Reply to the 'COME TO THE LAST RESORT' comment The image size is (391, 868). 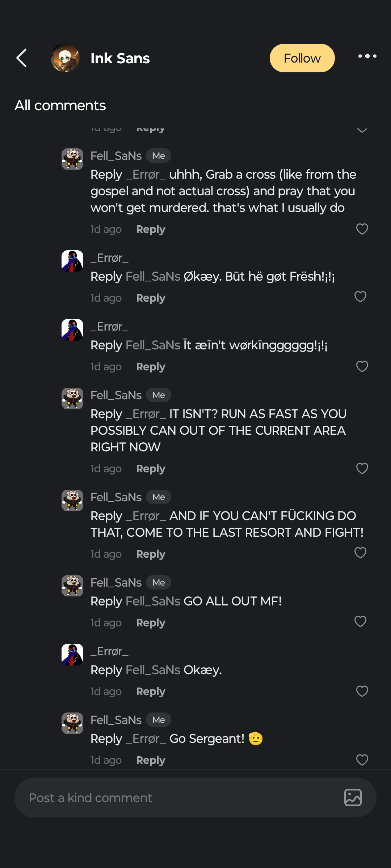151,554
